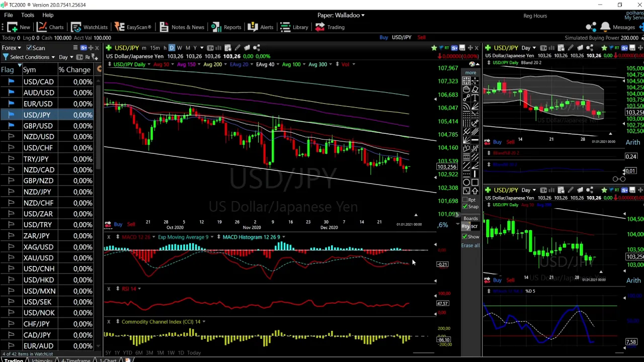Screen dimensions: 644x362
Task: Select the text T tool in drawing palette
Action: [x=475, y=98]
